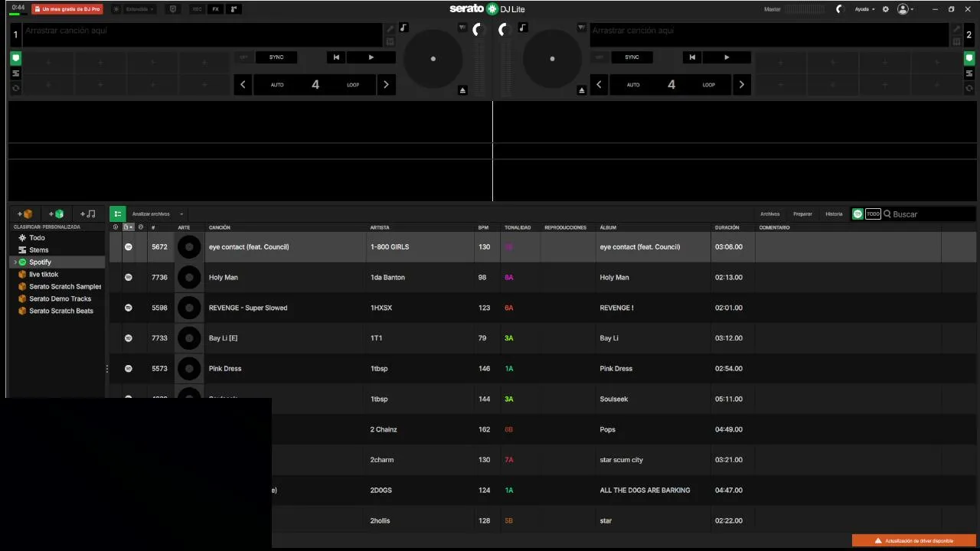Screen dimensions: 980x551
Task: Enable SYNC on deck 1
Action: pyautogui.click(x=276, y=57)
